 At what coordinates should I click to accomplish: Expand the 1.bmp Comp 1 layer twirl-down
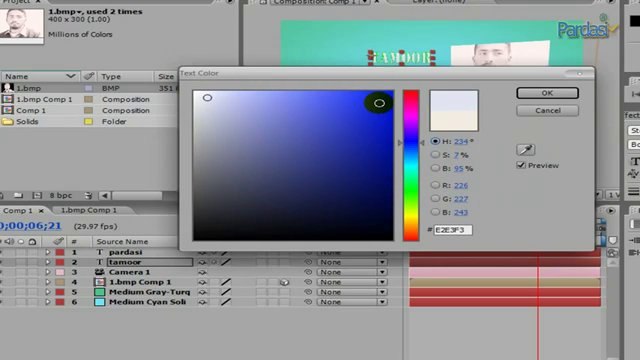click(x=47, y=282)
